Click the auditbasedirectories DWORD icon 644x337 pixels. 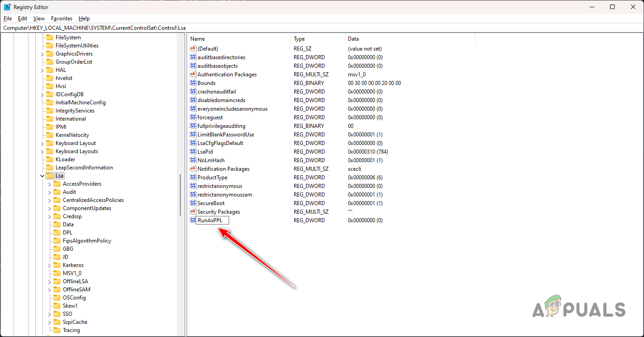pyautogui.click(x=193, y=57)
